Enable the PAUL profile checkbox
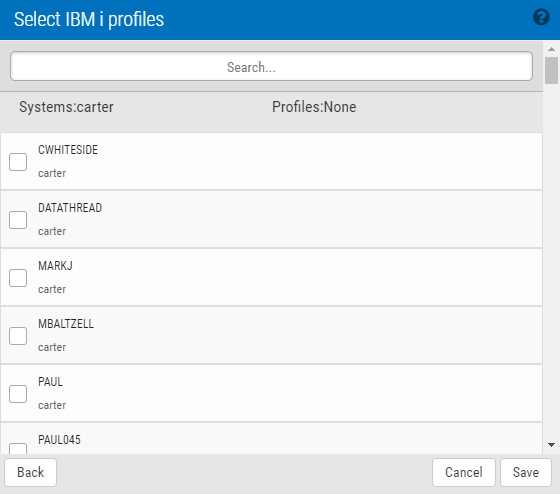Screen dimensions: 560x494 pyautogui.click(x=18, y=394)
